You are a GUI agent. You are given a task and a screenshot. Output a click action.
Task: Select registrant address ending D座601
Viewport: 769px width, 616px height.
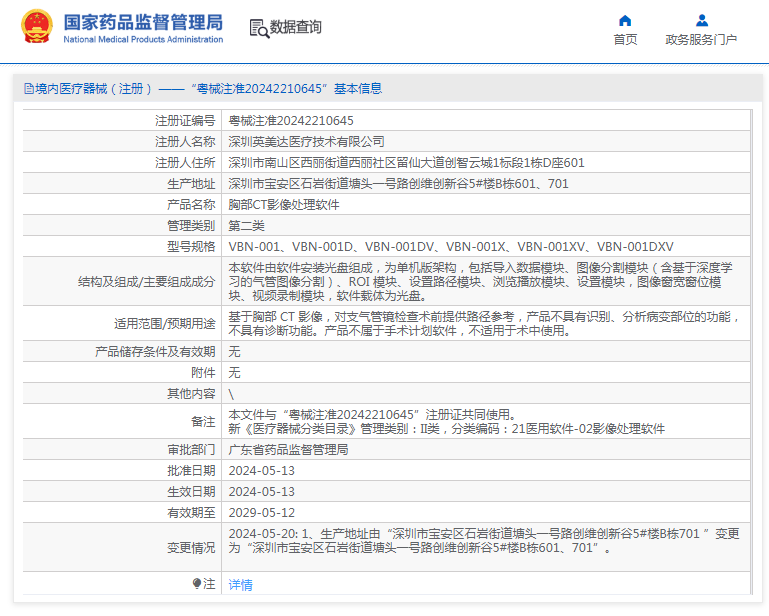[x=406, y=163]
